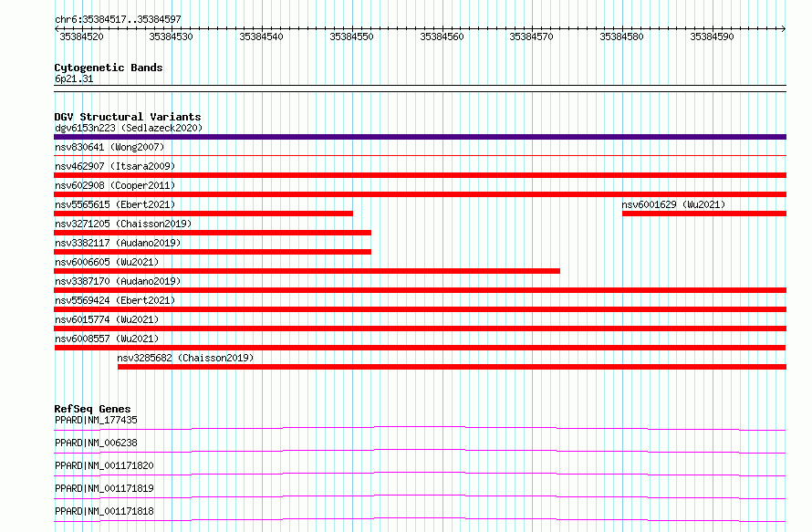Image resolution: width=812 pixels, height=532 pixels.
Task: Select the 6p21.31 band label
Action: [x=74, y=78]
